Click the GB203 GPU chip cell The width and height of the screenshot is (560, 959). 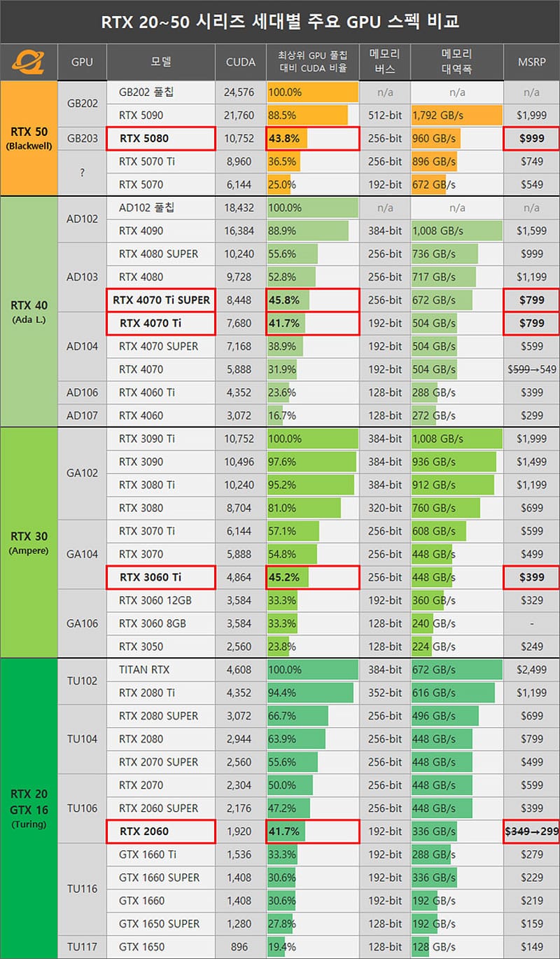point(82,139)
